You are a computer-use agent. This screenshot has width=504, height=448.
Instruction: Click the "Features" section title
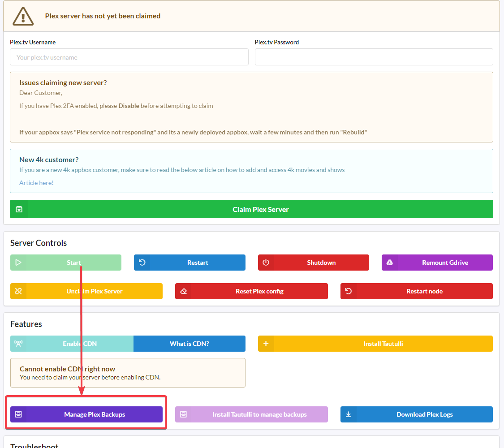(26, 324)
